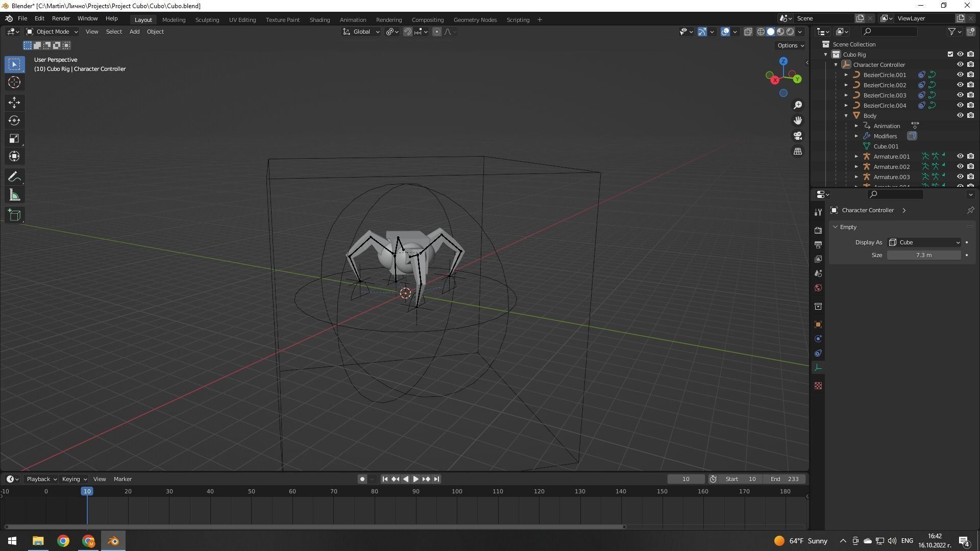Toggle visibility of Character Controller
The width and height of the screenshot is (980, 551).
[x=960, y=64]
